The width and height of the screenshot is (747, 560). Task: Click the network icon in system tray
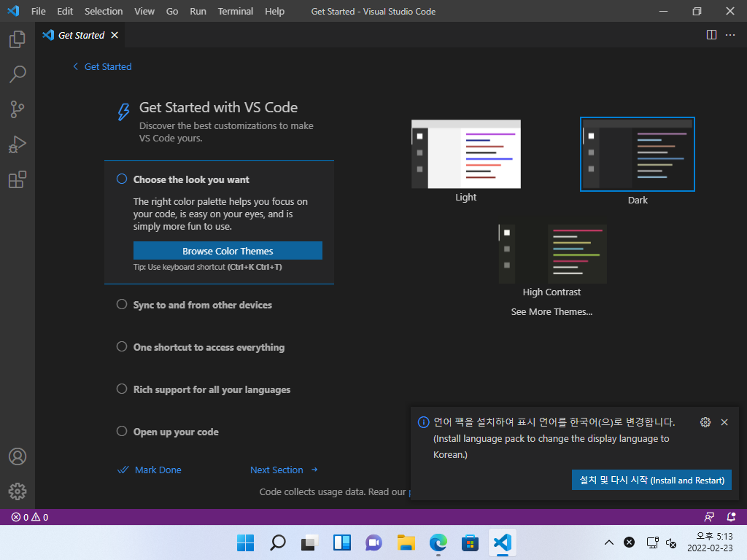click(x=652, y=542)
